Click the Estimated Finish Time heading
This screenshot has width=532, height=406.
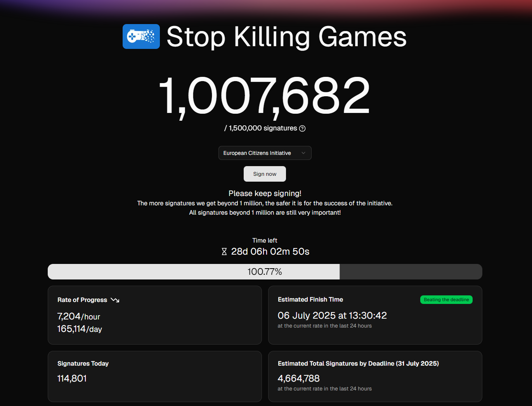tap(310, 299)
